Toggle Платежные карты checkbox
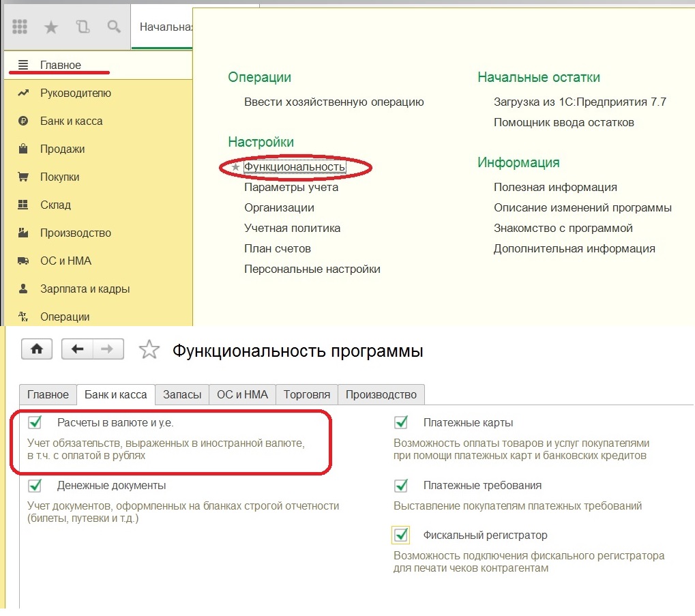 click(x=401, y=422)
